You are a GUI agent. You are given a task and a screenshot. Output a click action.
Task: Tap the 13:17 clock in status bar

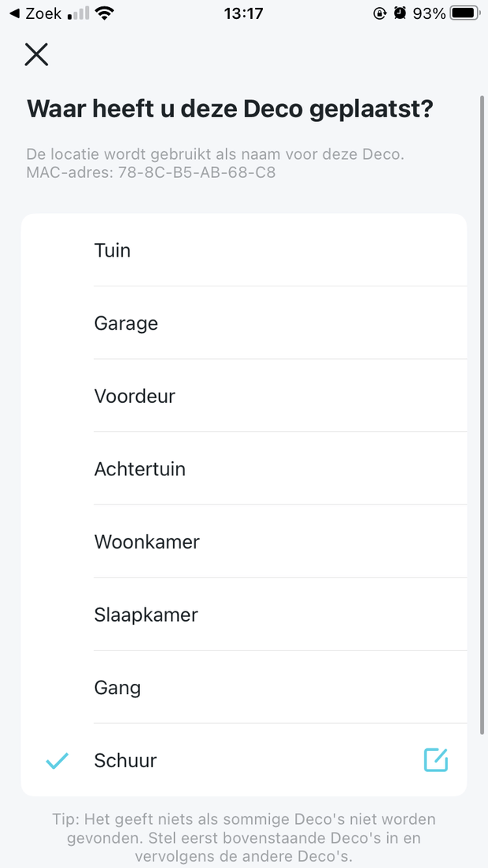coord(243,13)
